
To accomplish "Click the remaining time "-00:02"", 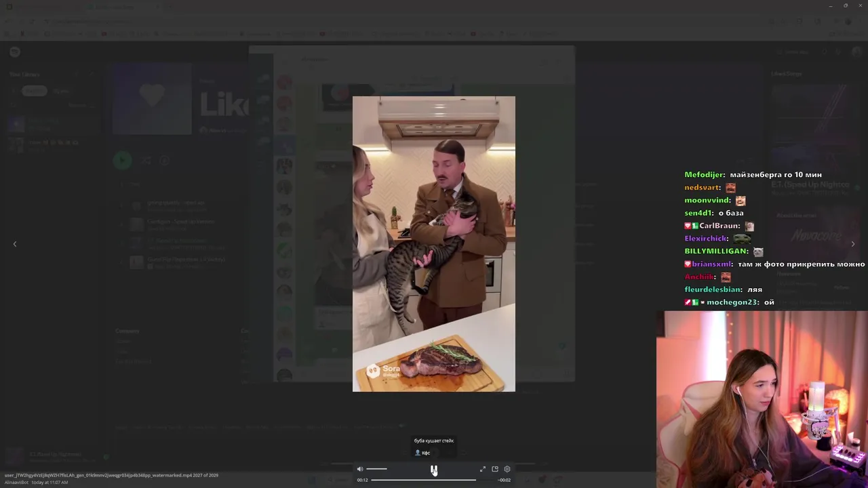I will coord(505,480).
